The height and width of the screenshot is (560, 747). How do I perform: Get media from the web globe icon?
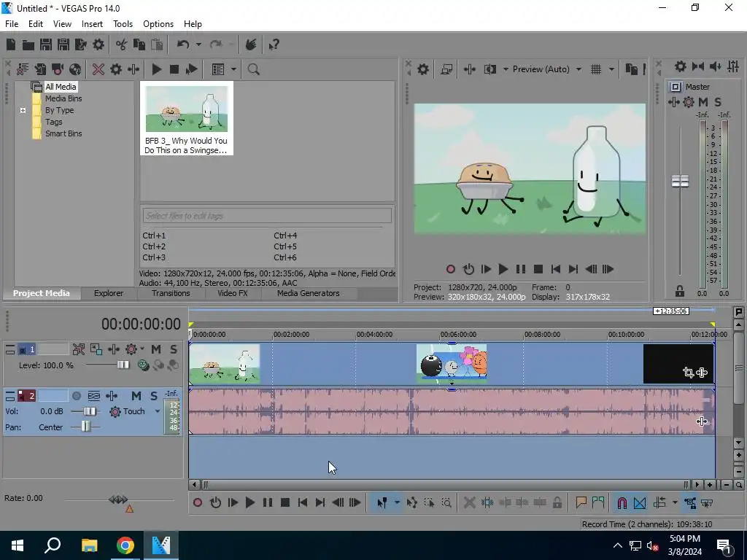pyautogui.click(x=75, y=69)
